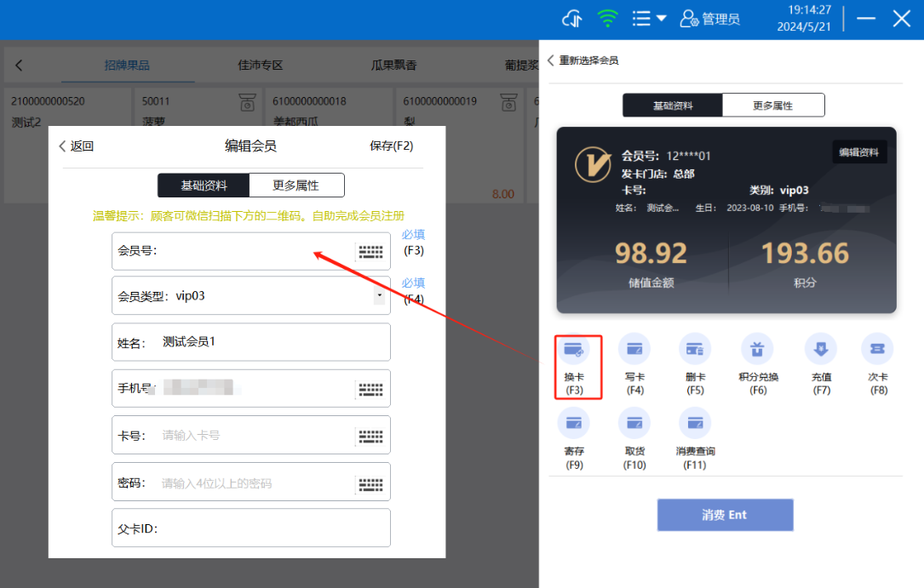Expand the 会员类型 vip03 dropdown
Image resolution: width=924 pixels, height=588 pixels.
coord(380,295)
